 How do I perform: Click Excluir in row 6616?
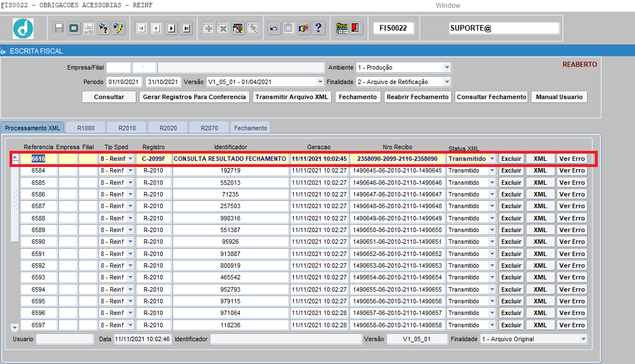511,159
